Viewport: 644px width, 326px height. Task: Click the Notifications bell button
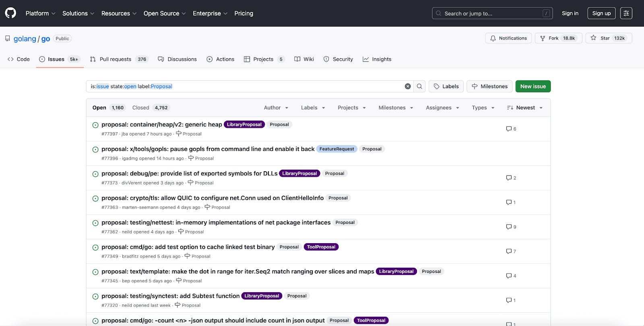pos(508,38)
